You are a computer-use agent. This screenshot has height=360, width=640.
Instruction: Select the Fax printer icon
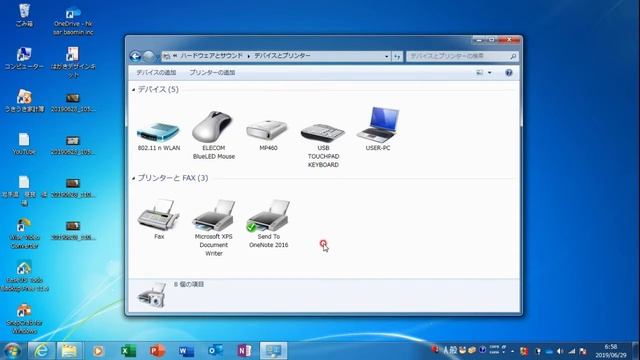pos(158,215)
